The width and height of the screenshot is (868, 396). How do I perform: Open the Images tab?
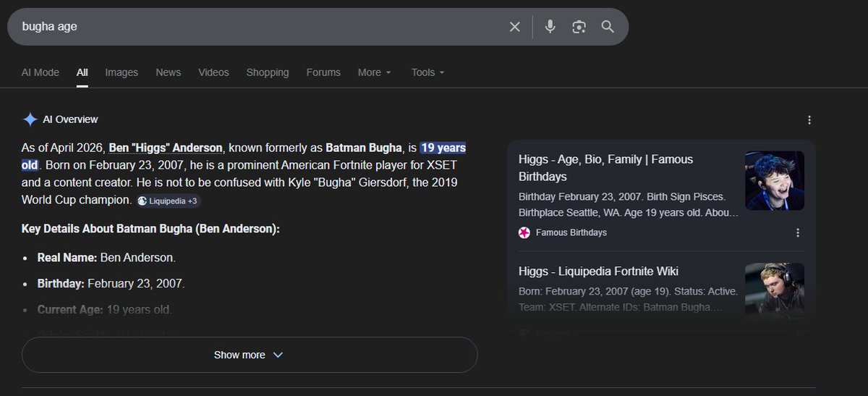[122, 72]
